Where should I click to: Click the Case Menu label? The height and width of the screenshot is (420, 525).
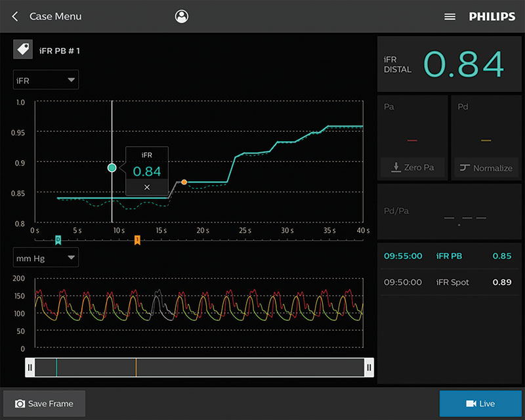point(56,16)
